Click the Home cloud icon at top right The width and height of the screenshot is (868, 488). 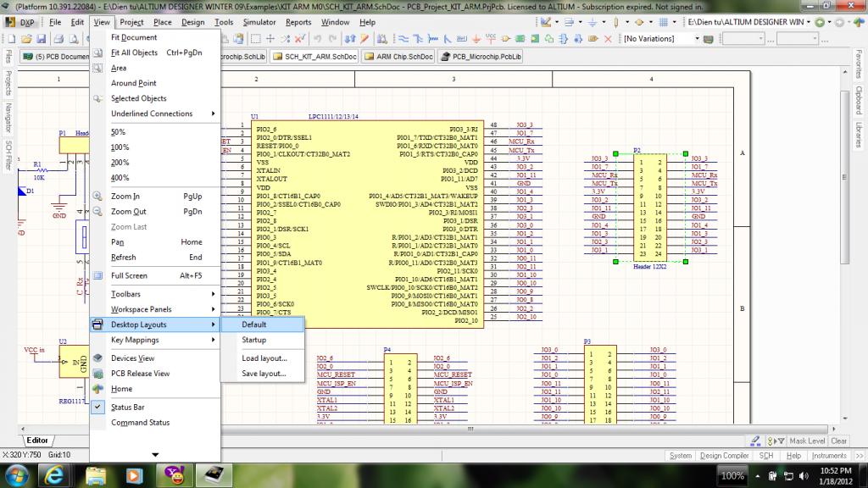point(858,23)
